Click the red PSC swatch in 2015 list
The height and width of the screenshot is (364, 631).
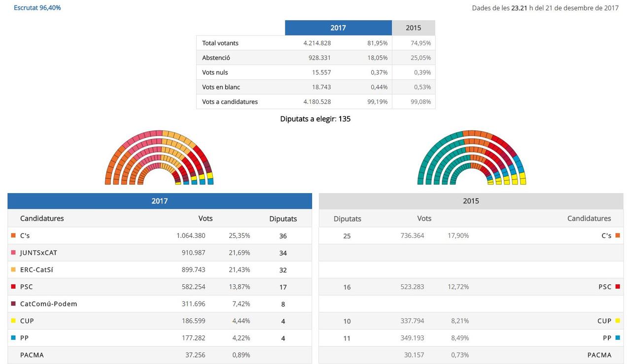pos(618,287)
